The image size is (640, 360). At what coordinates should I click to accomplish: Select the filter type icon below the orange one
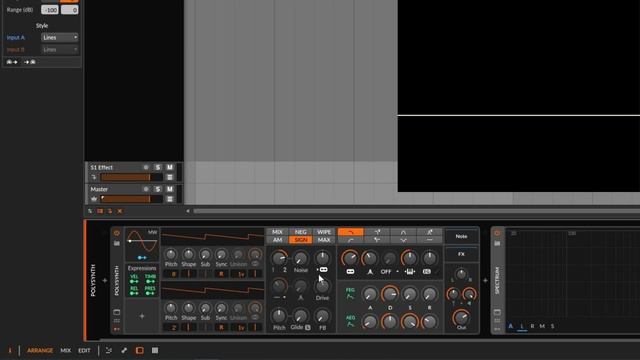(x=351, y=240)
